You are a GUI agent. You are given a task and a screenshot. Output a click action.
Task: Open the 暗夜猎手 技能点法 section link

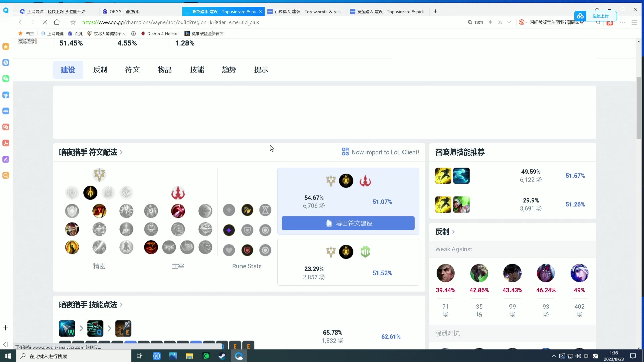pos(91,305)
